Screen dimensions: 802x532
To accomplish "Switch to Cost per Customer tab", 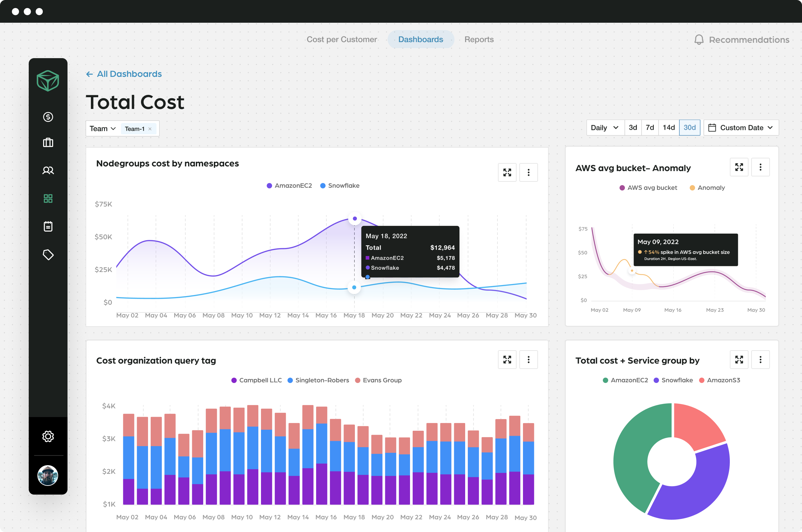I will [342, 39].
